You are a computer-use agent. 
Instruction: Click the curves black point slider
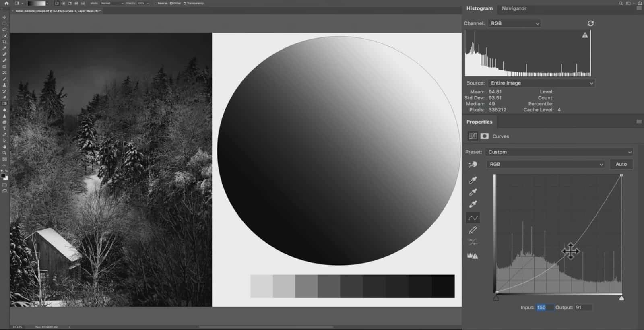click(x=496, y=298)
